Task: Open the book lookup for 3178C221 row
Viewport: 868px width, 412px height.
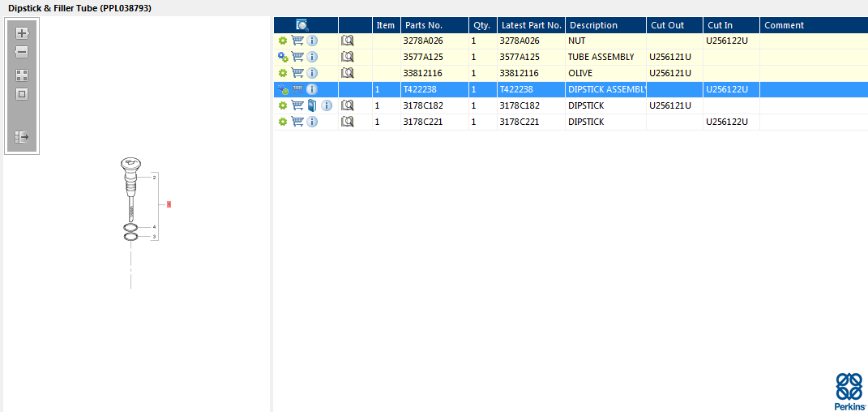Action: tap(347, 122)
